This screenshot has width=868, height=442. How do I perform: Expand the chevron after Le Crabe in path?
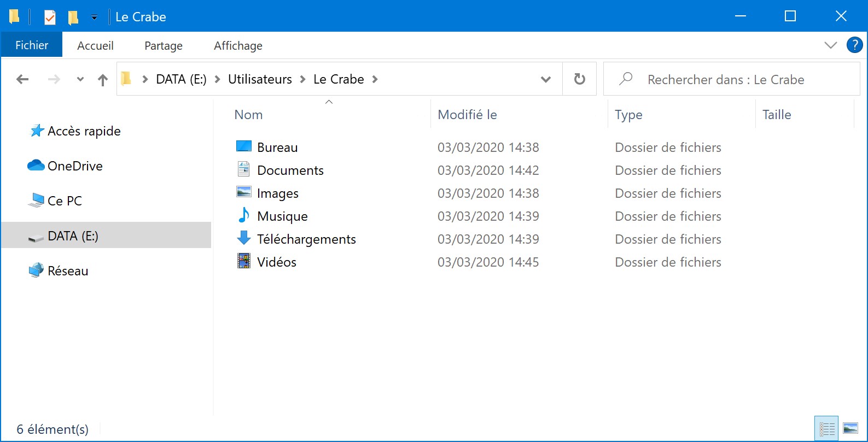click(375, 80)
